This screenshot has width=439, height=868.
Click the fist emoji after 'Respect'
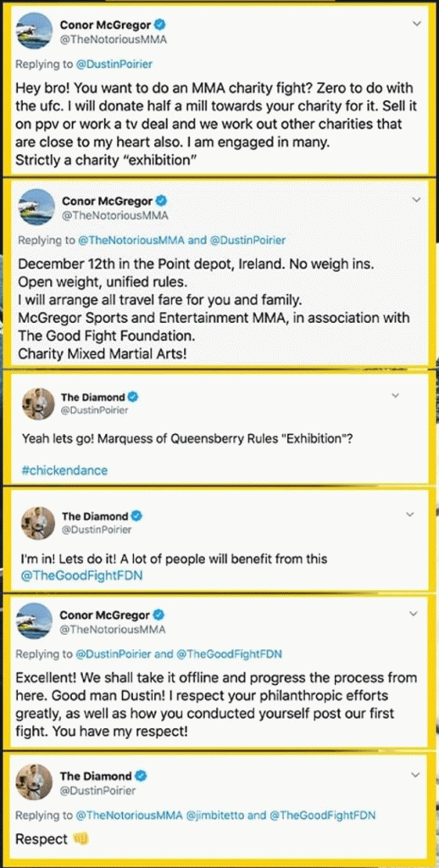(81, 839)
